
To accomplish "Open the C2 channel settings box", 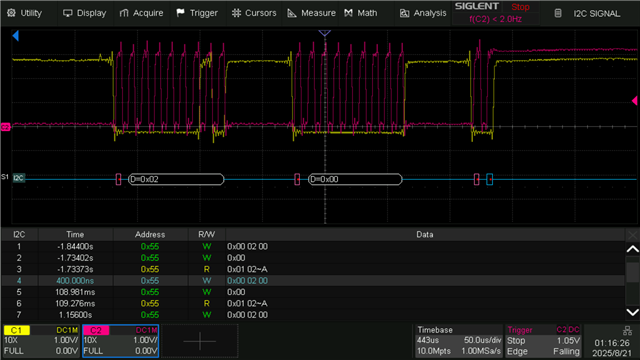I will point(120,341).
